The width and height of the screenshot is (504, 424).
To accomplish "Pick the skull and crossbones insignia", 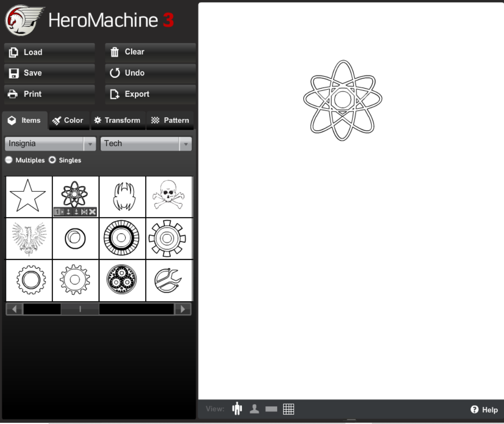I will (169, 197).
